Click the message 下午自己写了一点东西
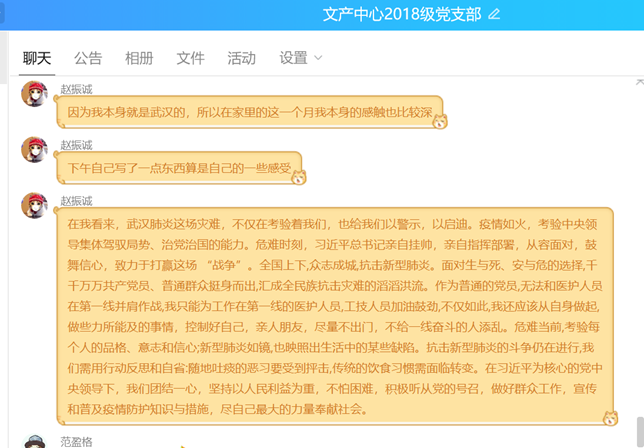 (x=180, y=168)
